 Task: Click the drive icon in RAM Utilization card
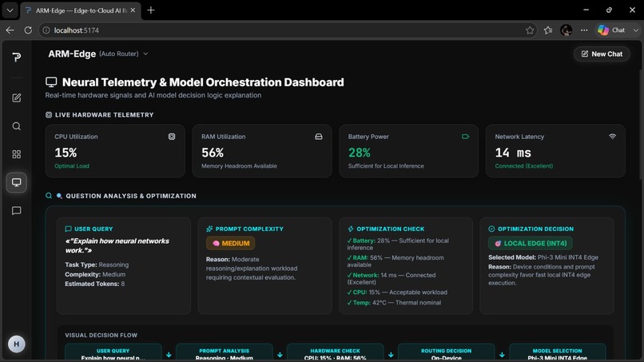coord(318,137)
